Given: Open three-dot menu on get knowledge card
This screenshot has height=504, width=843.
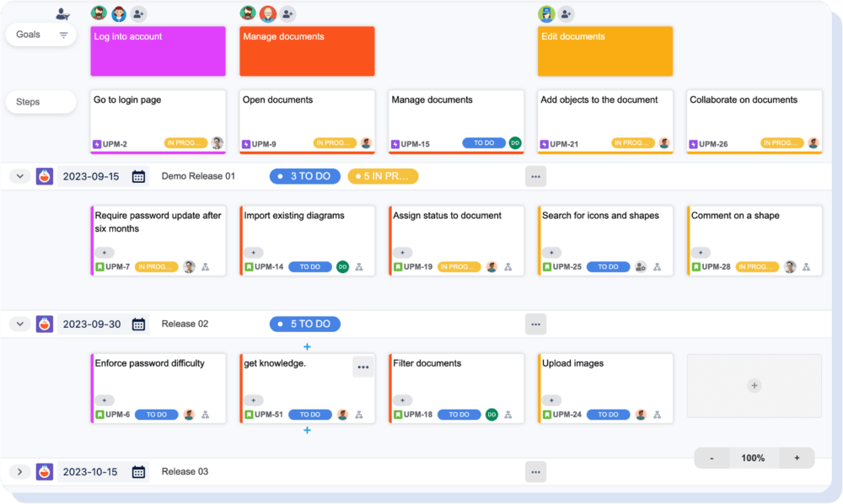Looking at the screenshot, I should 363,367.
